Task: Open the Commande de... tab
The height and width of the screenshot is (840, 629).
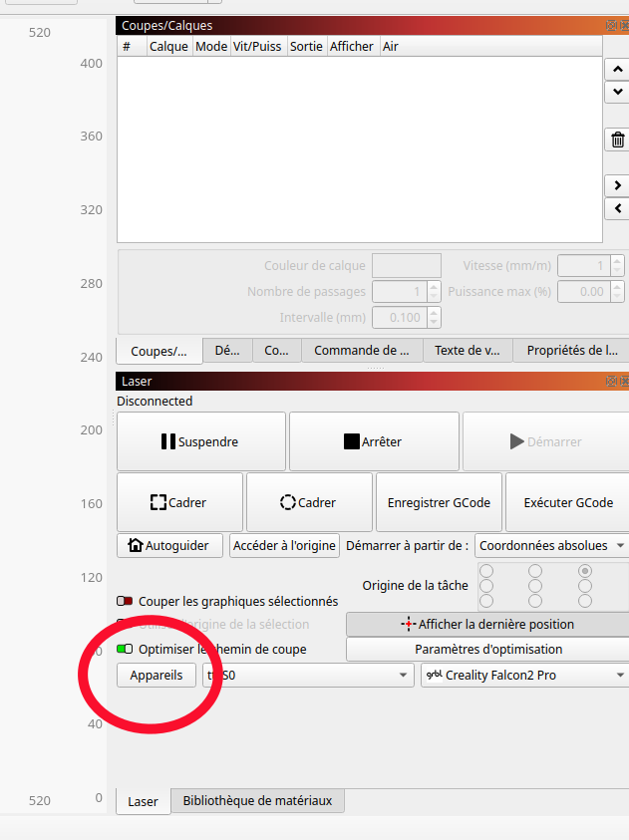Action: [362, 351]
